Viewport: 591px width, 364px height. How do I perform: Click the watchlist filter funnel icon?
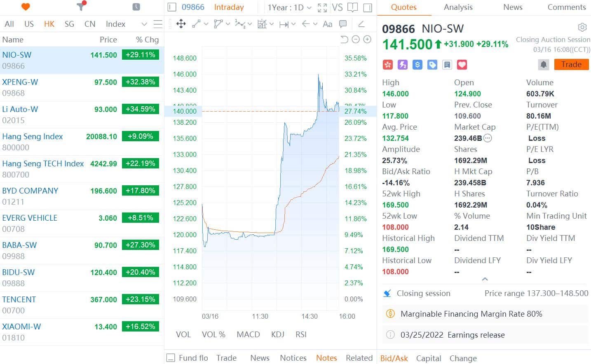click(x=81, y=6)
